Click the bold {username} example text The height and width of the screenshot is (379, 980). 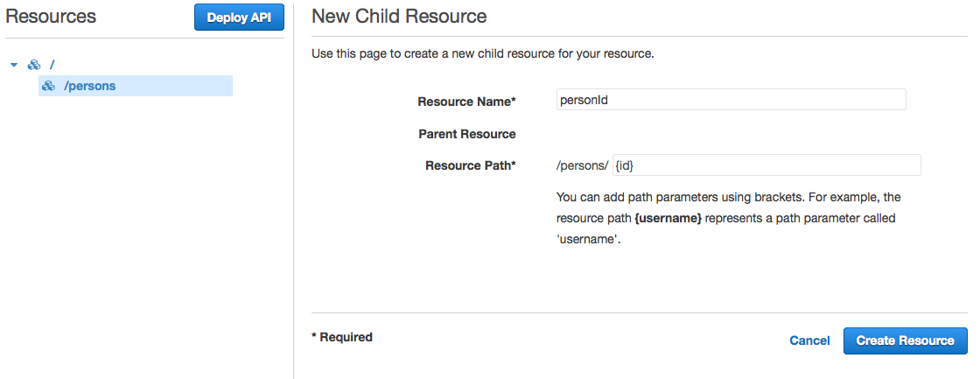click(668, 218)
